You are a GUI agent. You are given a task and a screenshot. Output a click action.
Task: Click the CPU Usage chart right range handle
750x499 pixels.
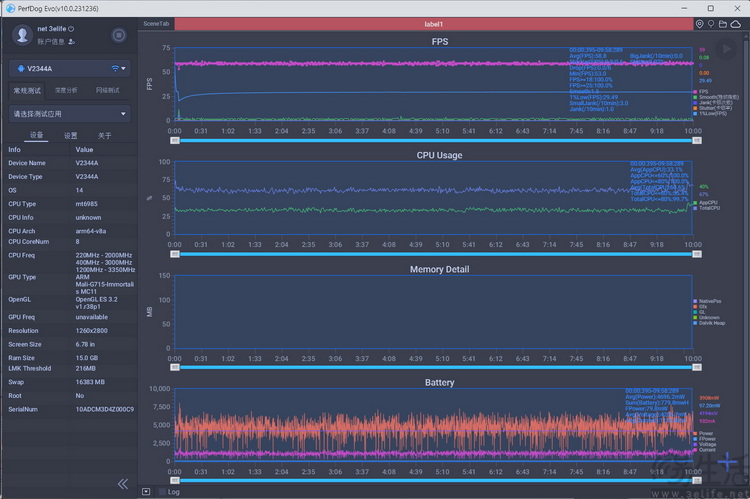697,254
